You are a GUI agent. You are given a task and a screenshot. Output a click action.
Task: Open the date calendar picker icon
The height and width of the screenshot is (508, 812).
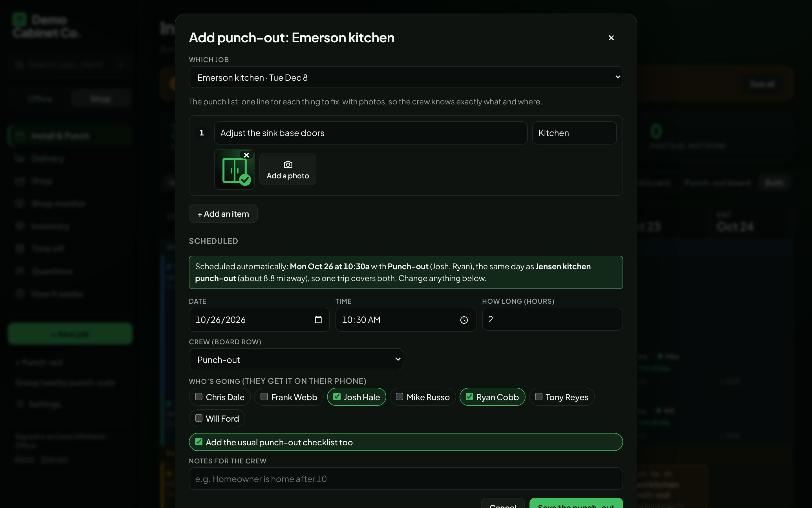[318, 319]
